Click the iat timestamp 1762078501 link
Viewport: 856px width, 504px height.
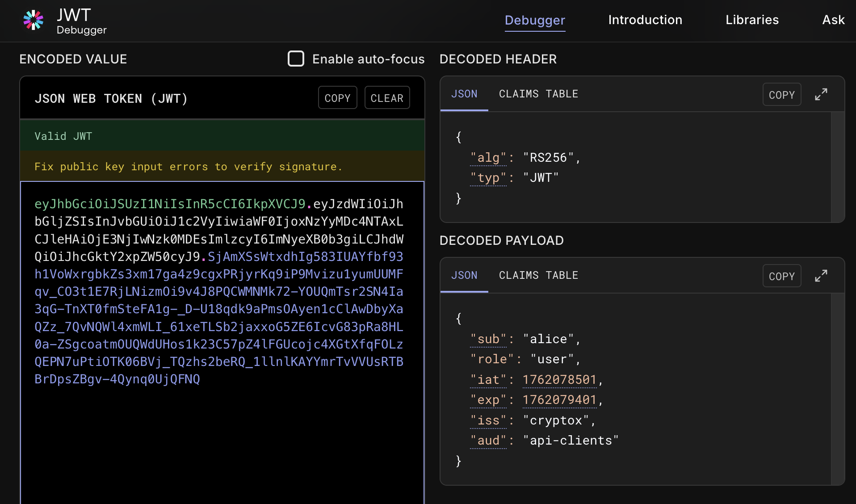(559, 379)
